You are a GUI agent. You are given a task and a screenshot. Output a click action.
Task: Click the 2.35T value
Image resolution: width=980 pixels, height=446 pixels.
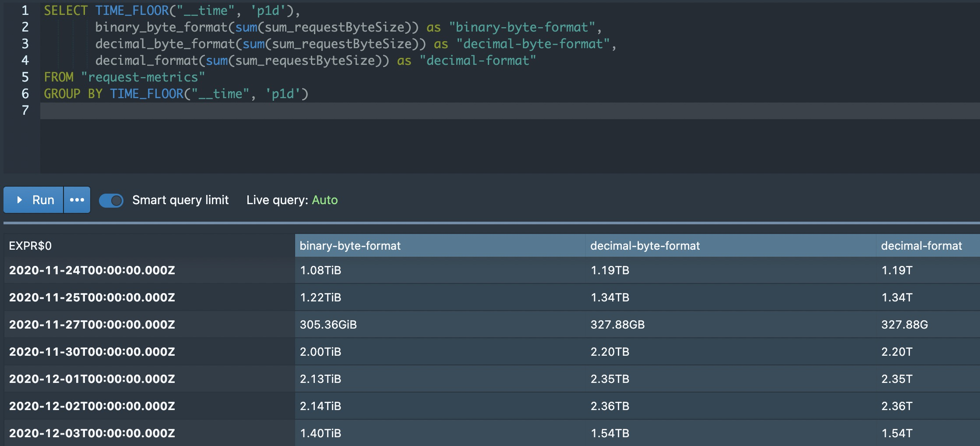coord(897,379)
